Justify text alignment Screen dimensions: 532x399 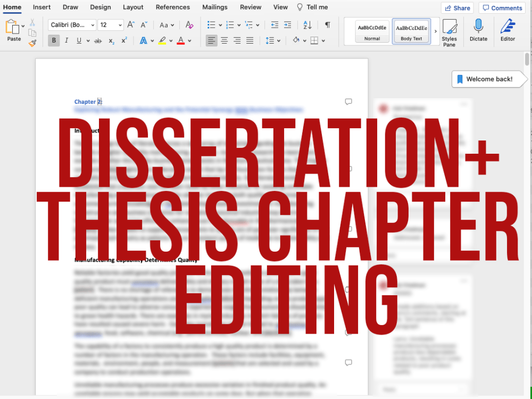(x=250, y=41)
